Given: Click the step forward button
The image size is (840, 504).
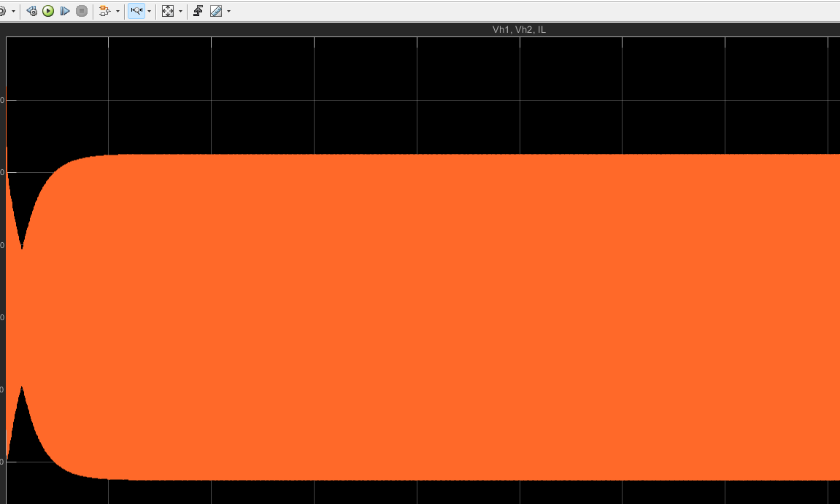Looking at the screenshot, I should tap(65, 11).
